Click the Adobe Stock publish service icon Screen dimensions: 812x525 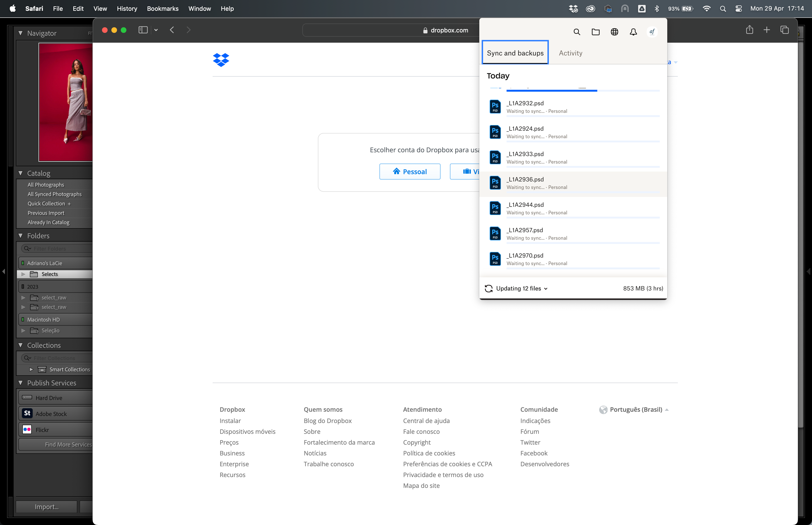(x=27, y=413)
